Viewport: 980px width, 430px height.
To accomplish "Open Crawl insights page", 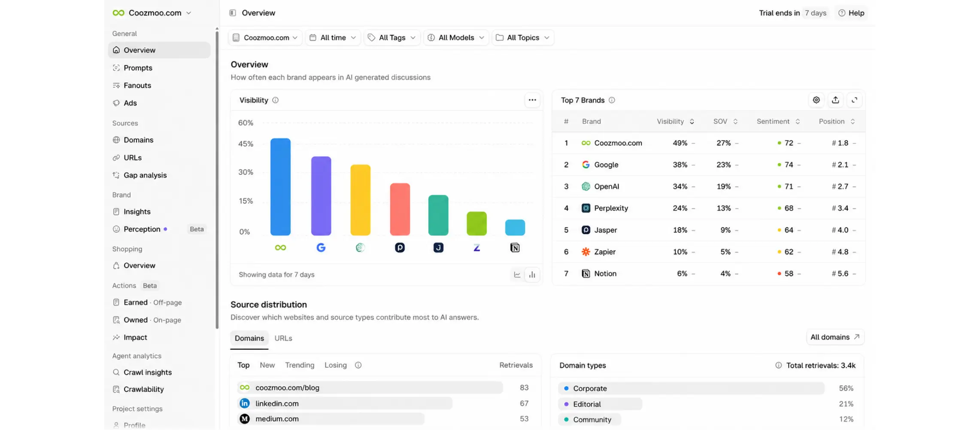I will [159, 372].
